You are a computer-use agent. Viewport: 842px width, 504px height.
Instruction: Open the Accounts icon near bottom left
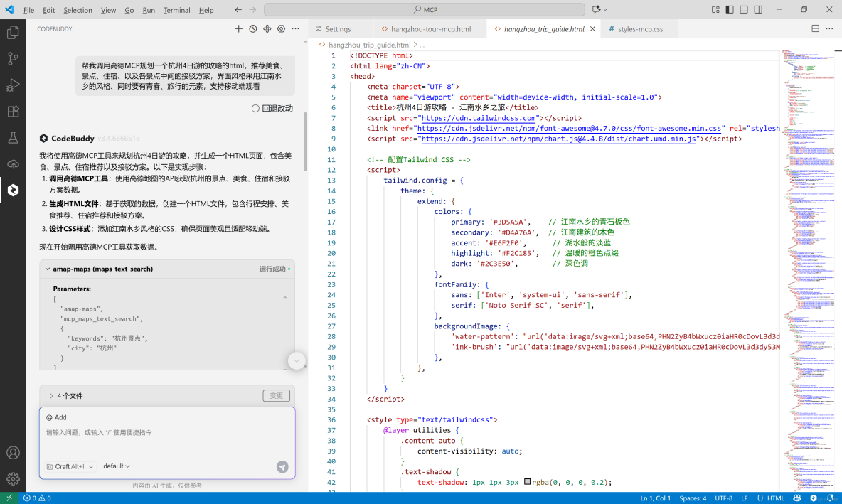click(13, 452)
